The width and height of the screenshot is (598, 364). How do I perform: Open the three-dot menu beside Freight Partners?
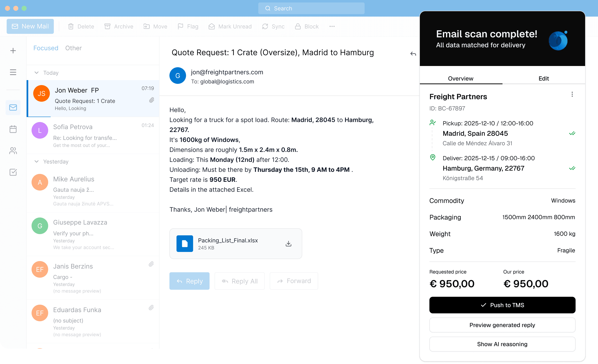tap(572, 94)
